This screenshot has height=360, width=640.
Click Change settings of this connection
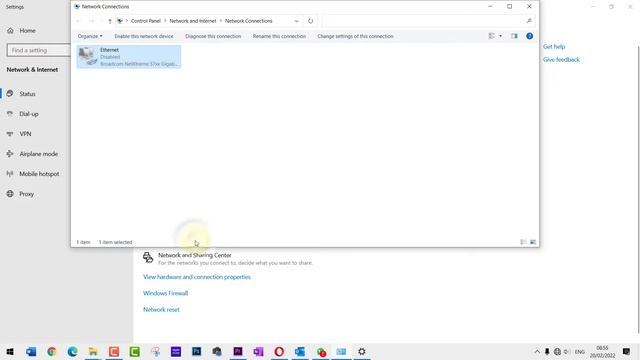coord(355,36)
